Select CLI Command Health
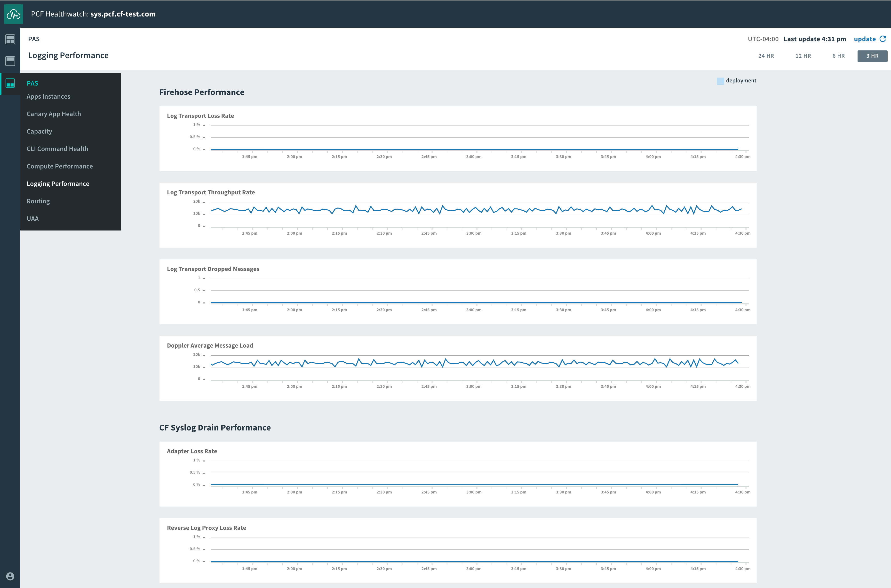Image resolution: width=891 pixels, height=588 pixels. click(x=57, y=149)
